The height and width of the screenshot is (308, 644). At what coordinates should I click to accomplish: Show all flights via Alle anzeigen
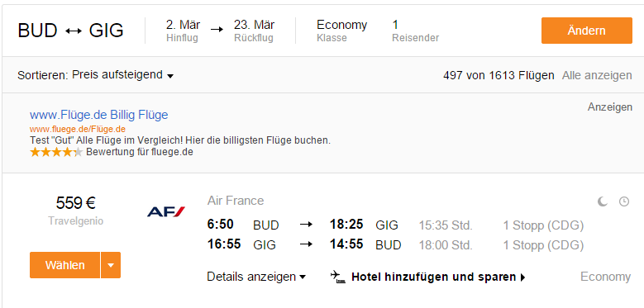597,75
